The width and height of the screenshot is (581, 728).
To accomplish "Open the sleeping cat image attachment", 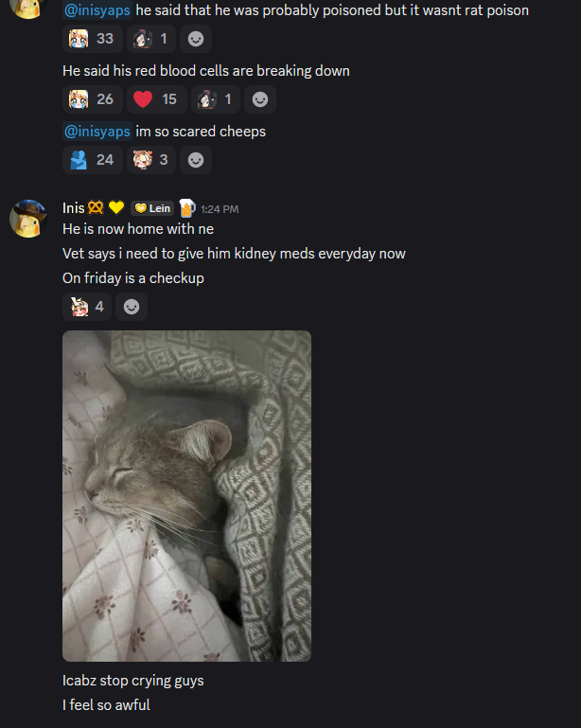I will click(x=186, y=496).
